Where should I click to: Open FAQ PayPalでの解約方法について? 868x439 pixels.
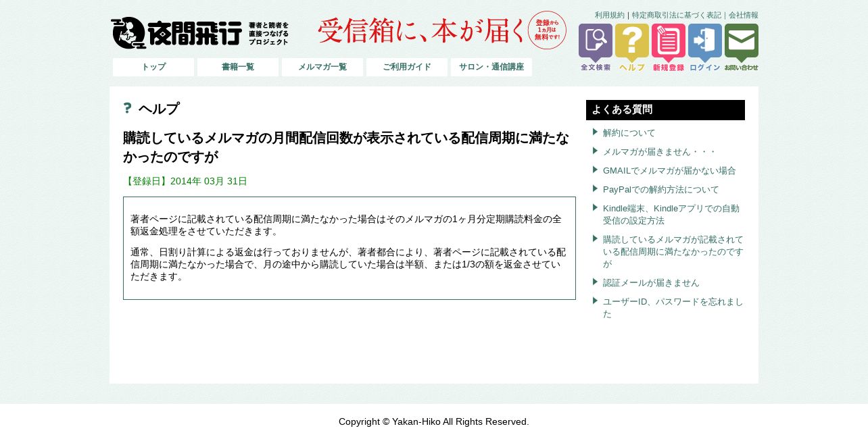[661, 189]
